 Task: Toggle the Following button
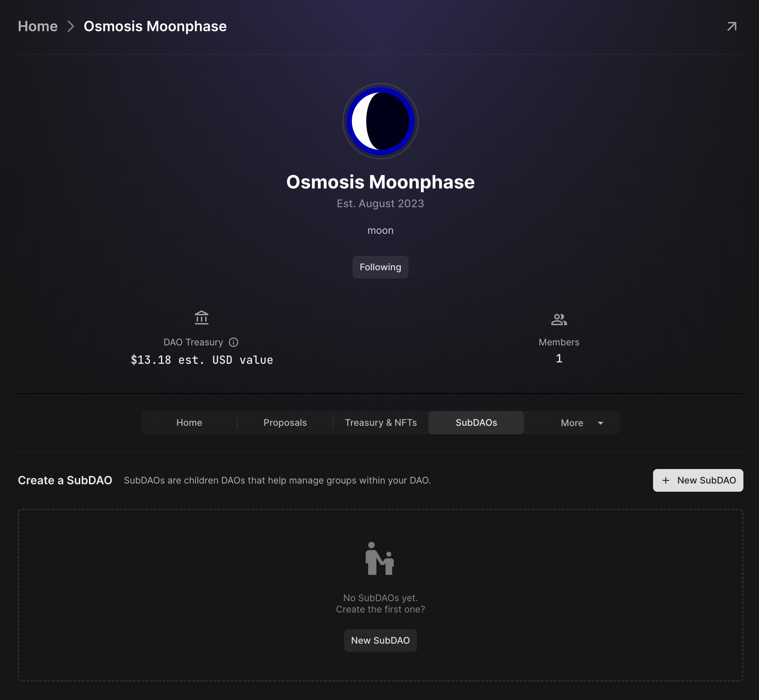(381, 267)
